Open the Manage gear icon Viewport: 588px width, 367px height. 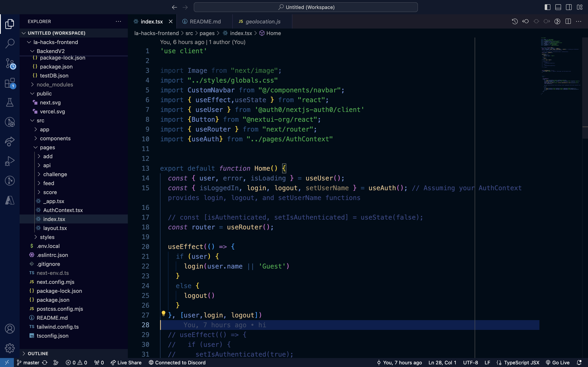pos(10,348)
